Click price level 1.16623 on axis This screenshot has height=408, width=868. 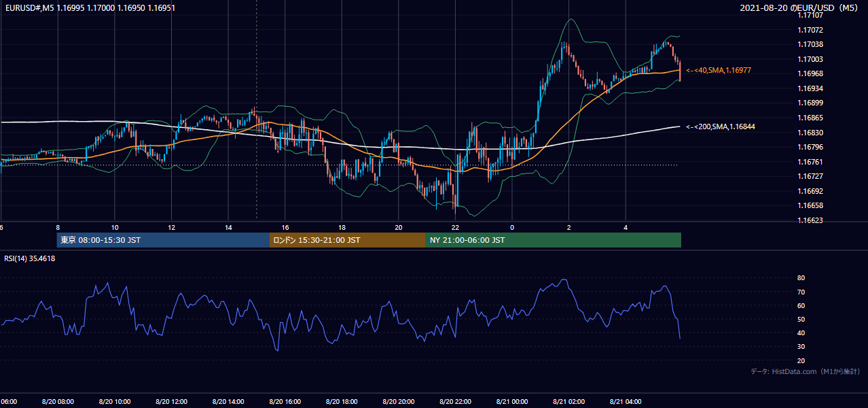coord(810,220)
